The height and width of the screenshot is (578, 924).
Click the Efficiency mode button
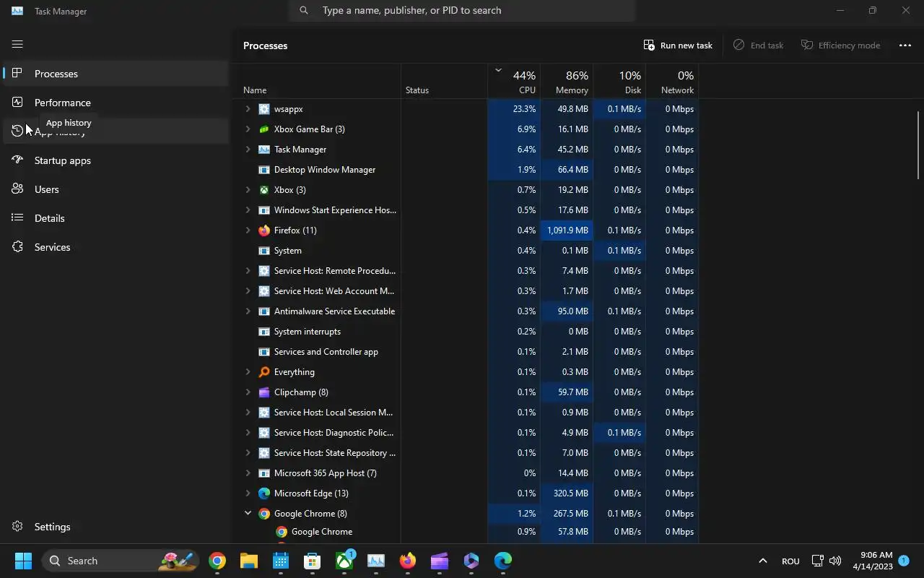click(x=840, y=45)
